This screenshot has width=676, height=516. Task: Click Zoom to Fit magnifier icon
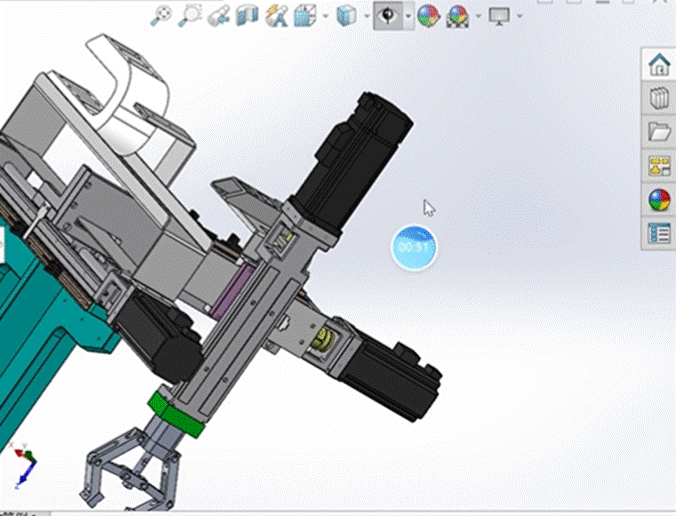pos(161,16)
